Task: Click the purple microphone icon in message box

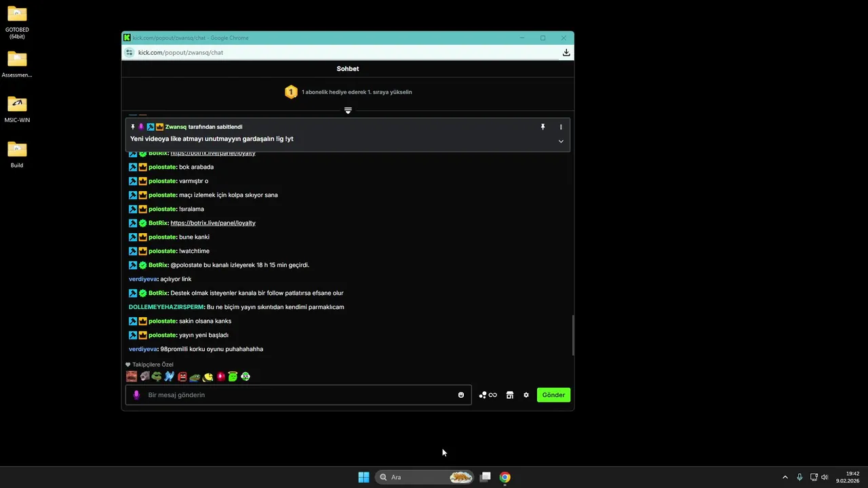Action: [x=136, y=395]
